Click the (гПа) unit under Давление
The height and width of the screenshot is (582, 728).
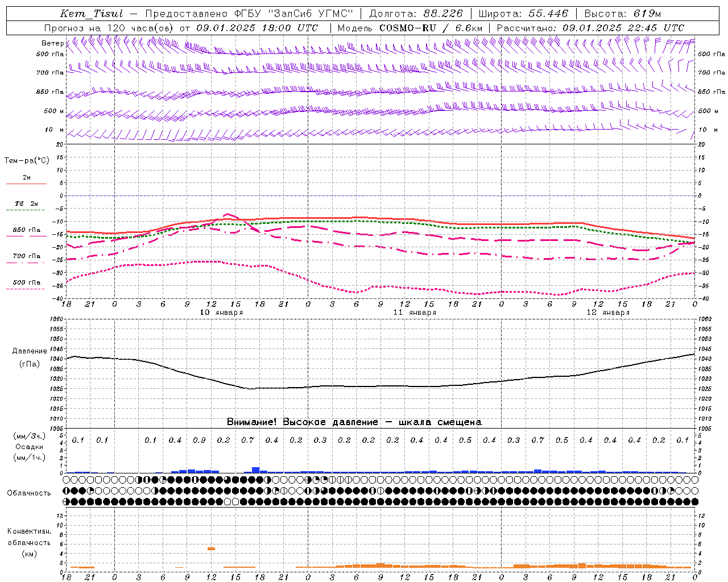click(x=30, y=364)
